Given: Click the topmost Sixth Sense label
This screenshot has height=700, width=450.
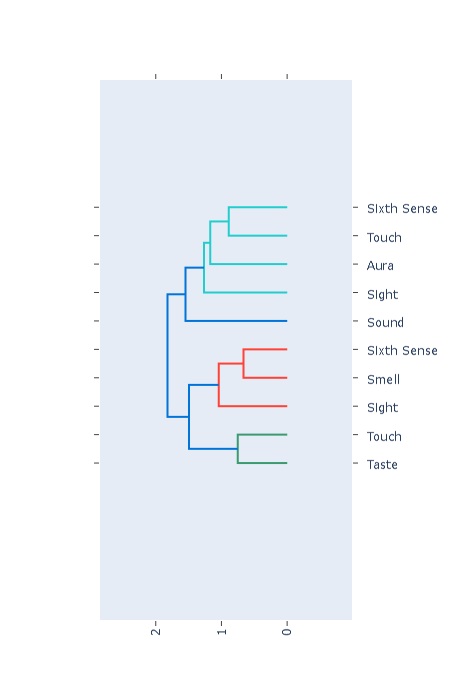Looking at the screenshot, I should (402, 209).
